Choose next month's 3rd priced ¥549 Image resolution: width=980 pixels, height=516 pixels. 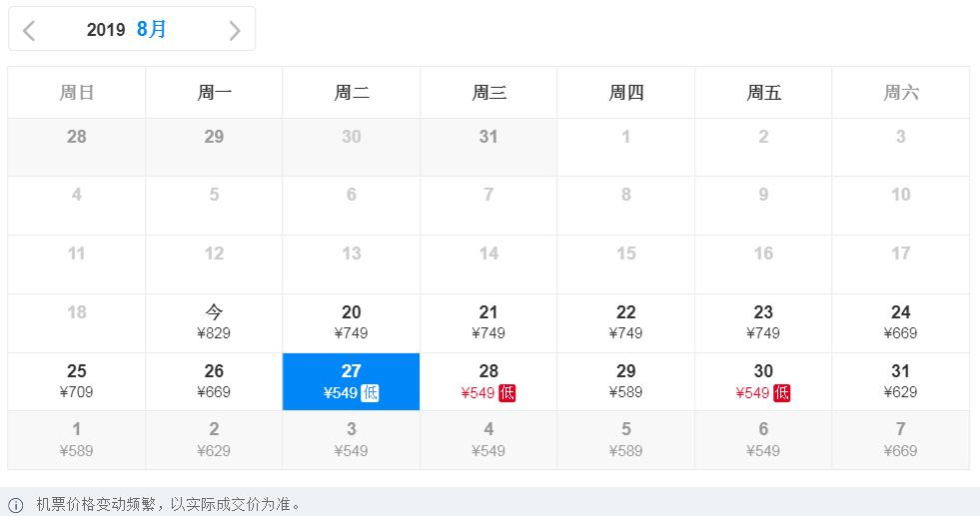tap(351, 440)
